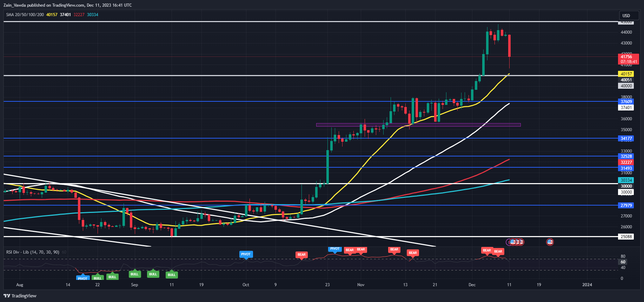Click the white 37401 price axis label
This screenshot has width=644, height=302.
point(626,108)
